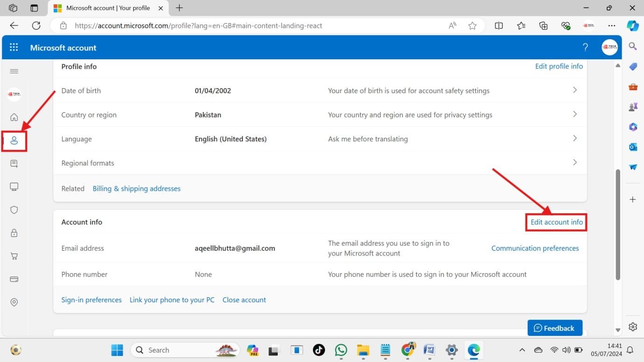This screenshot has height=362, width=644.
Task: Click the help question mark icon
Action: [585, 48]
